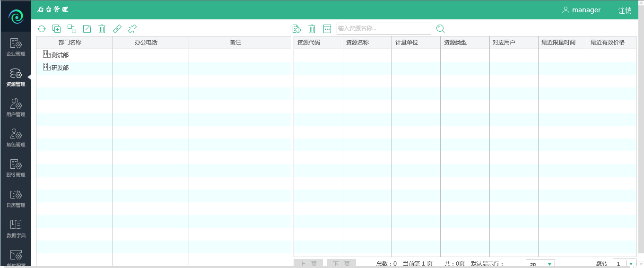Focus the resource name search field
This screenshot has width=644, height=268.
[x=383, y=29]
